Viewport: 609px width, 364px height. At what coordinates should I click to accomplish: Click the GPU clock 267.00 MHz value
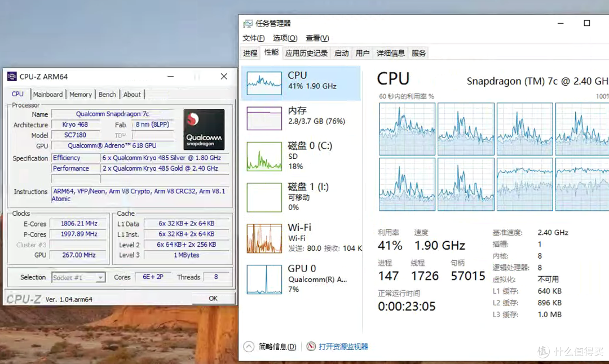click(x=79, y=255)
